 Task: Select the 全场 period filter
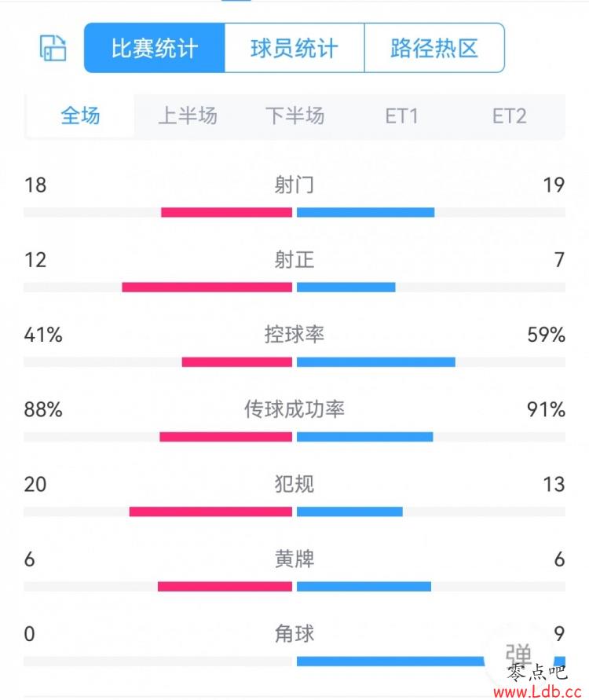[x=80, y=116]
